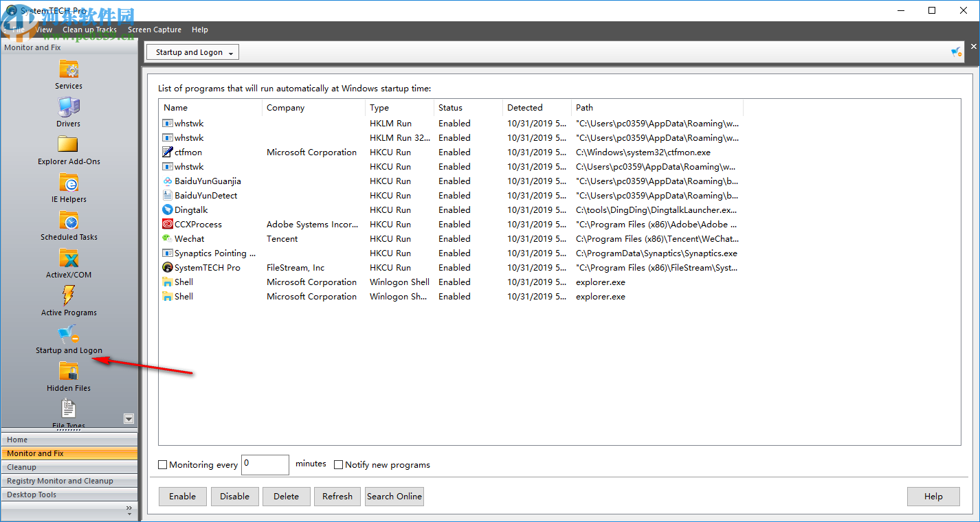Select the DingtalkLauncher.exe path cell
The image size is (980, 522).
(x=656, y=210)
